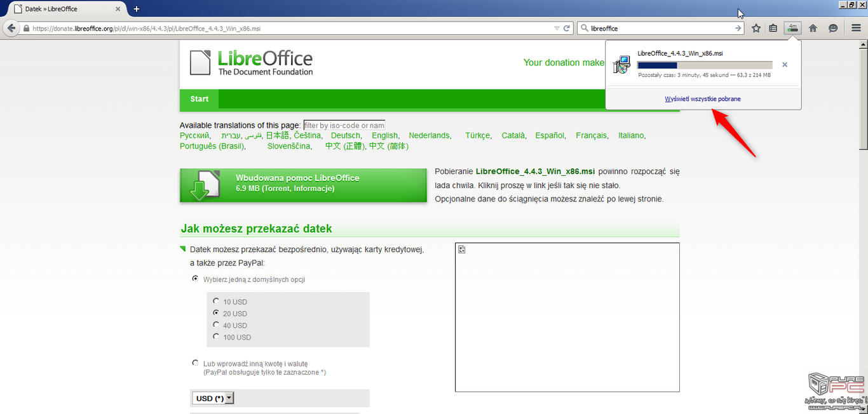Open the address bar history dropdown arrow
The height and width of the screenshot is (414, 868).
coord(557,29)
